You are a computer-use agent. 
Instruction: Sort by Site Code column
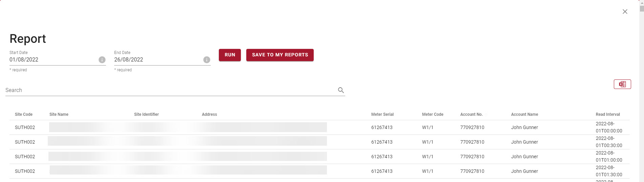click(24, 114)
